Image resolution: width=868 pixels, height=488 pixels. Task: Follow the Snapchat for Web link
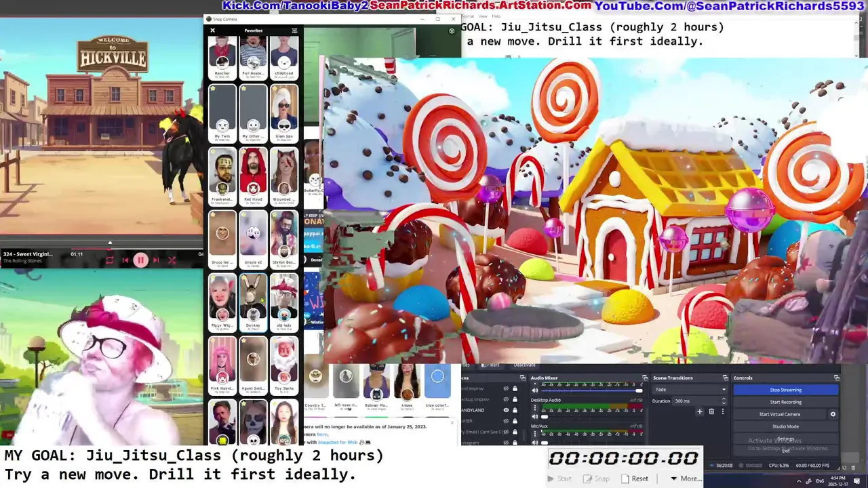pyautogui.click(x=337, y=442)
